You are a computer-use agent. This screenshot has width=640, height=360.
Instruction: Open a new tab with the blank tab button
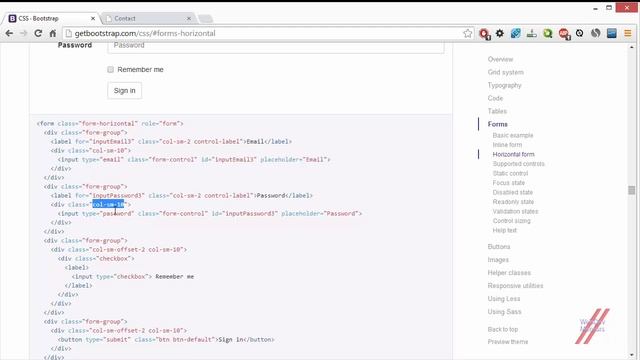(x=205, y=18)
